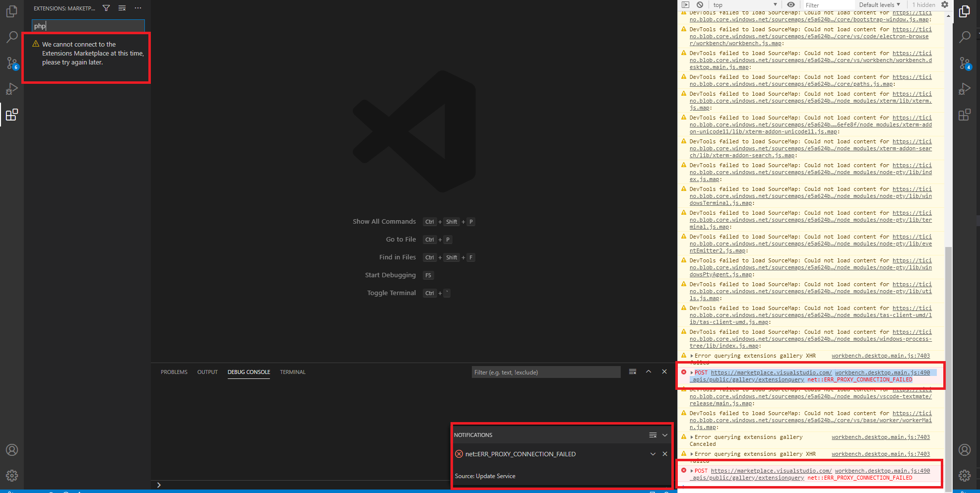
Task: Open the Accounts icon in activity bar
Action: pyautogui.click(x=12, y=450)
